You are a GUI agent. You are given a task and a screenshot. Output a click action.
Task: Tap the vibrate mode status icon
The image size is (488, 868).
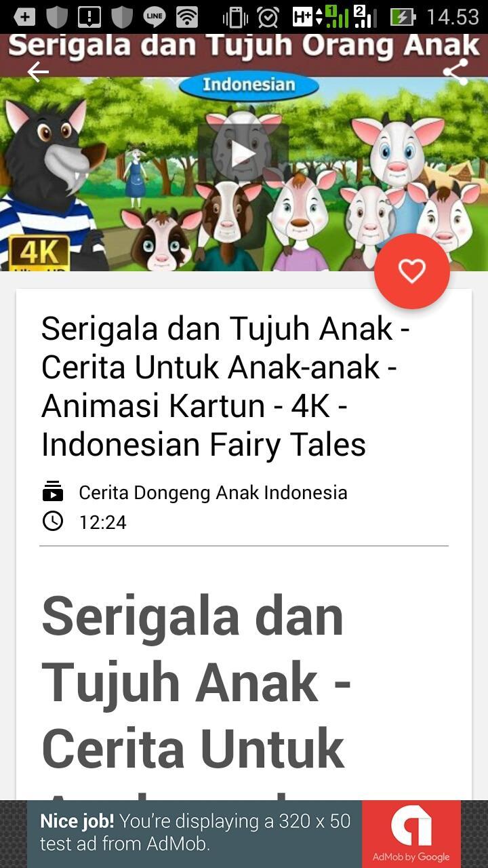[x=236, y=17]
